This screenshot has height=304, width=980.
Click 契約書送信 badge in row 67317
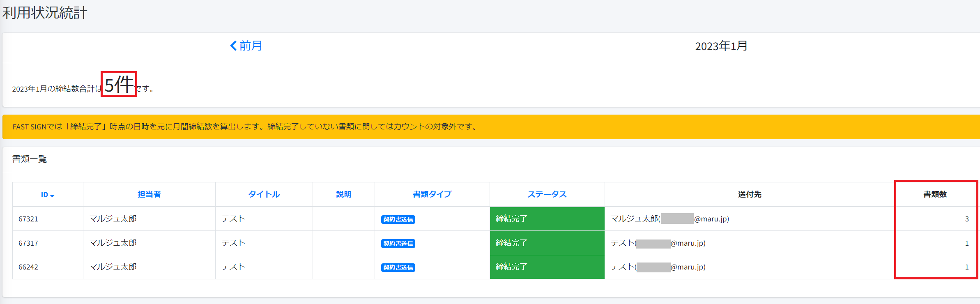(398, 244)
